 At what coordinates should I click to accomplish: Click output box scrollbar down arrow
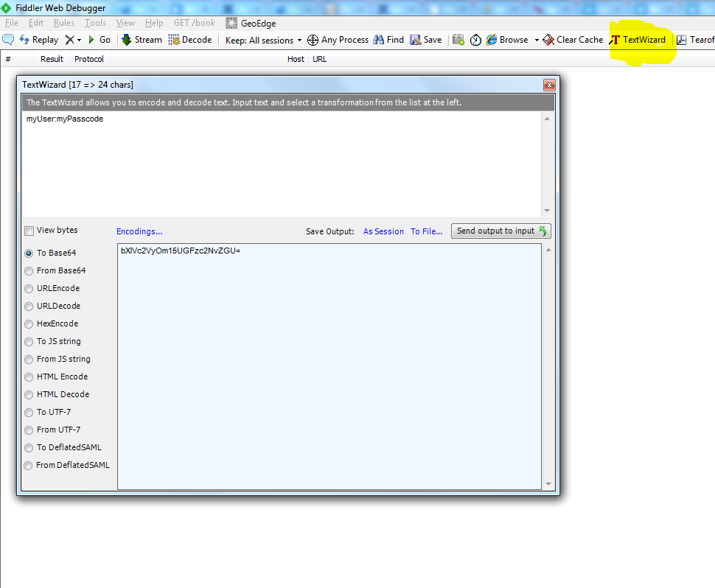tap(548, 484)
